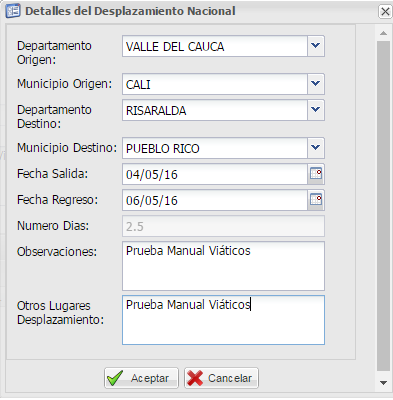
Task: Click the scrollbar up arrow
Action: tap(383, 33)
